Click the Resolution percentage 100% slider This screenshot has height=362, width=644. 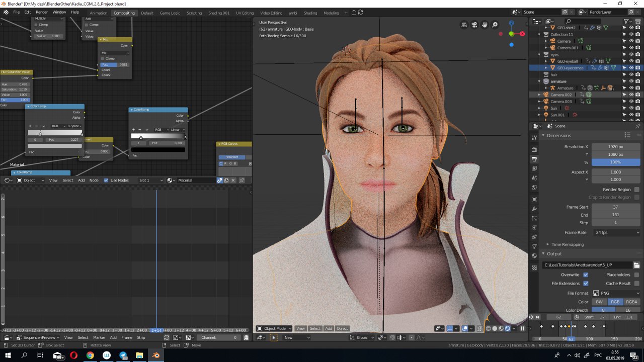click(616, 162)
